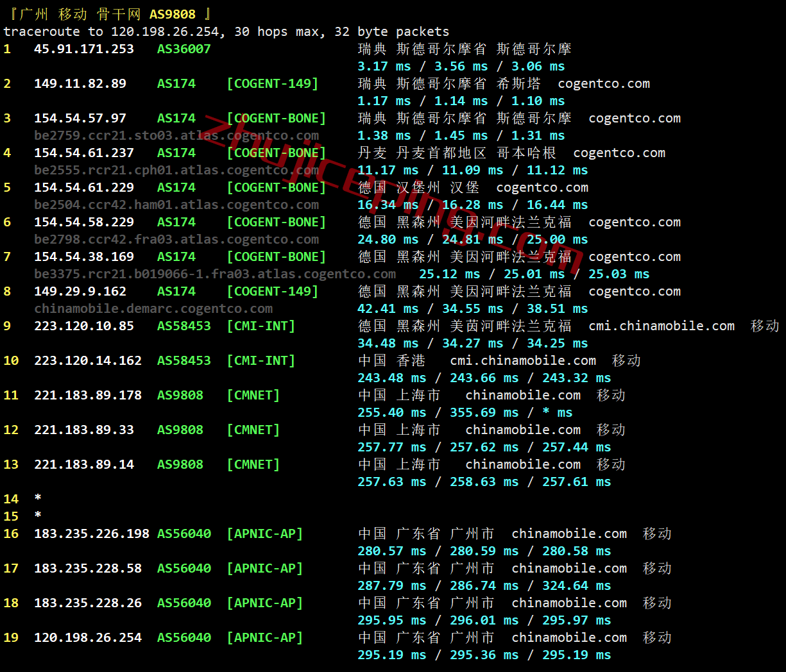Click hop 9 IP 223.120.10.85
This screenshot has height=672, width=786.
84,326
